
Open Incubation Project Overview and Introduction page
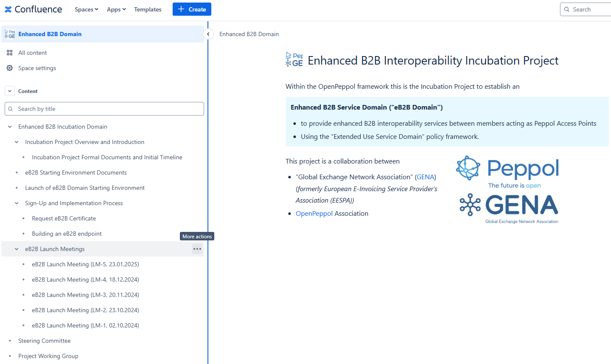coord(85,142)
